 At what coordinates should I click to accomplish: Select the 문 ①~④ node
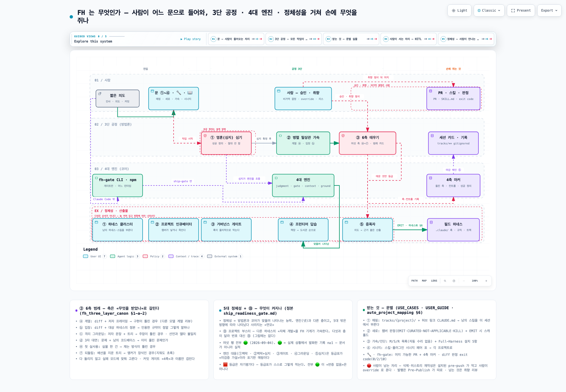(174, 98)
